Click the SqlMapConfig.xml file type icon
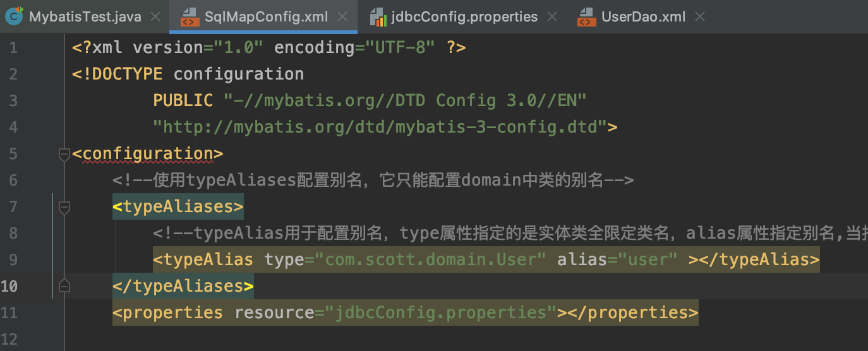868x351 pixels. click(189, 17)
